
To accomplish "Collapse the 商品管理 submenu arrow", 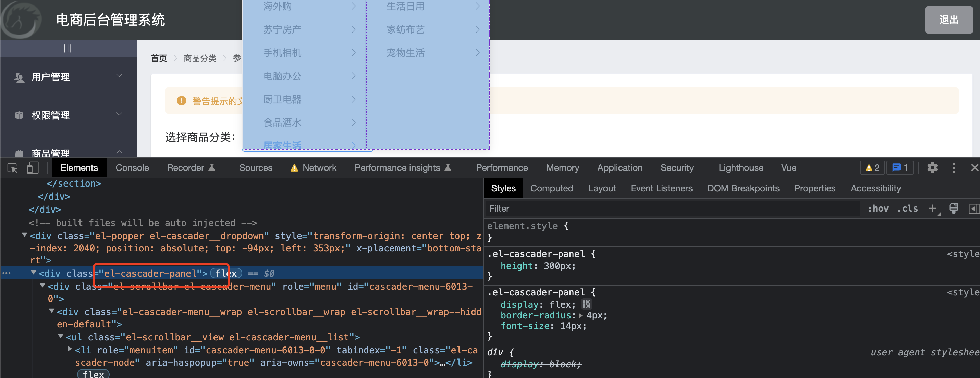I will pyautogui.click(x=119, y=152).
